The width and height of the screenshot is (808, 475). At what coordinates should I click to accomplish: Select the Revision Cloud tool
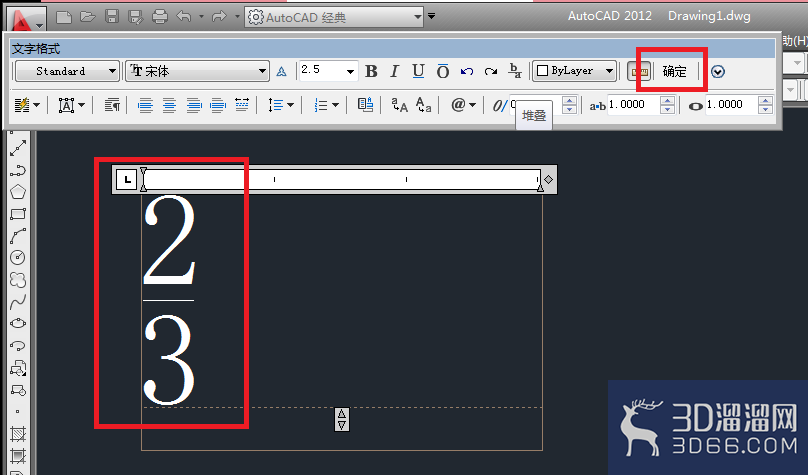tap(18, 280)
